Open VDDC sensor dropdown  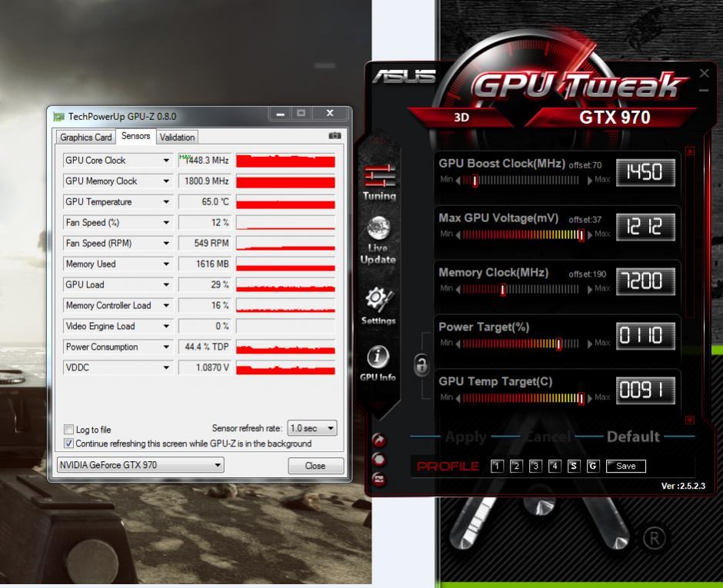click(x=166, y=367)
